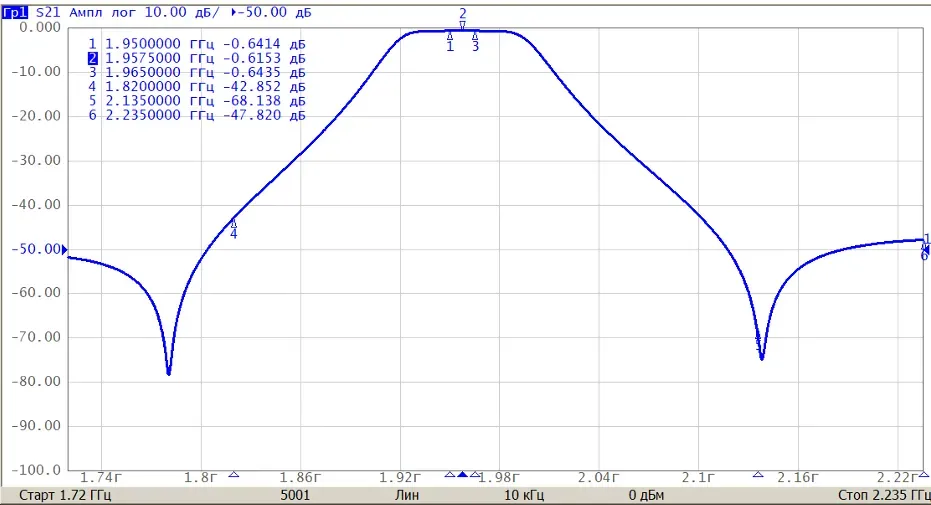Click the Старт 1.72 ГГц start frequency field
Screen dimensions: 931x505
tap(65, 495)
